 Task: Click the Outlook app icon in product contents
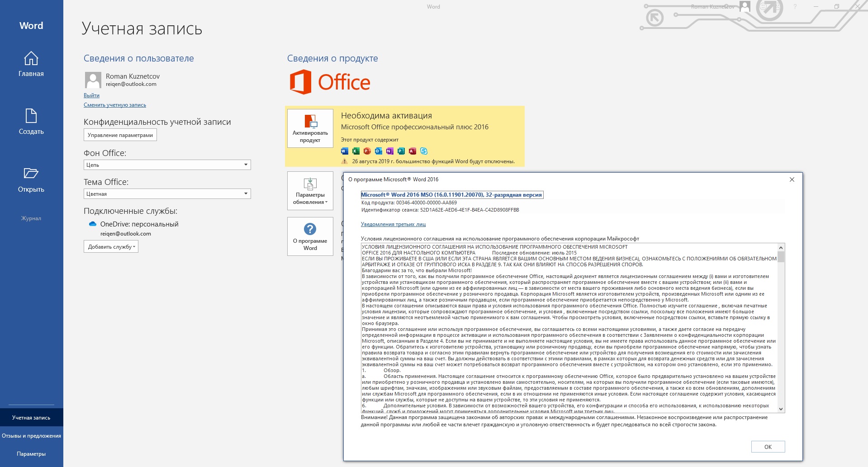pos(379,151)
